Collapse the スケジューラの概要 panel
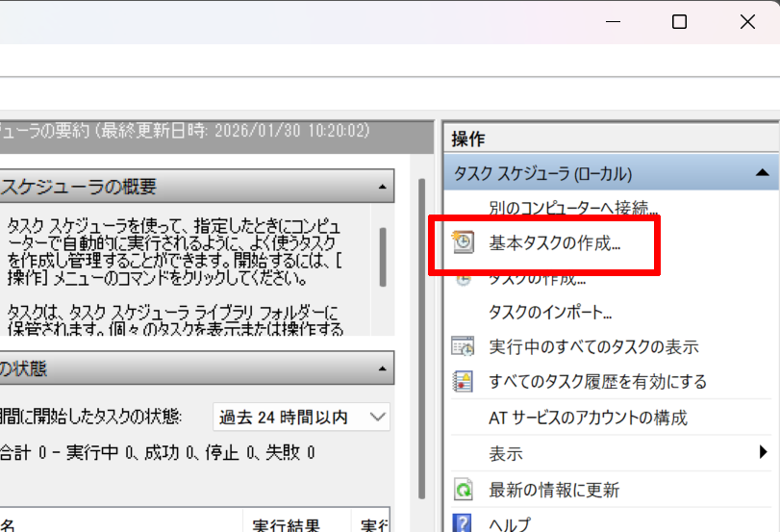 point(383,186)
